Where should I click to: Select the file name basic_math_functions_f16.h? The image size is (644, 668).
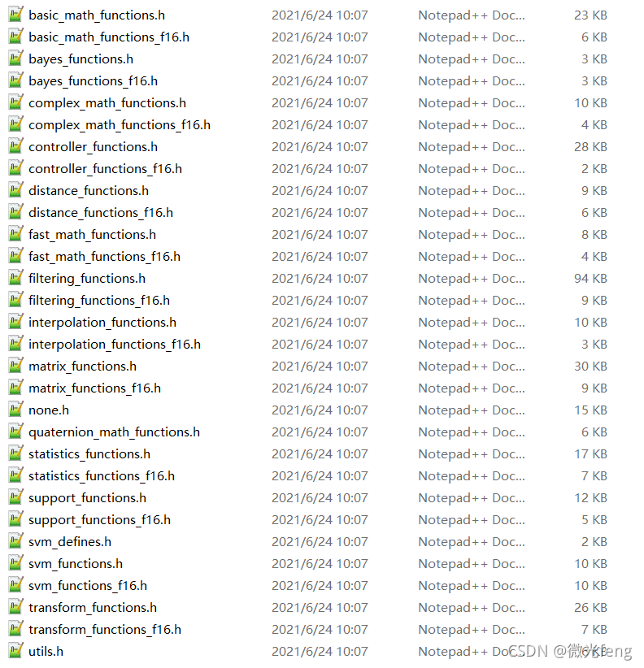pos(109,37)
